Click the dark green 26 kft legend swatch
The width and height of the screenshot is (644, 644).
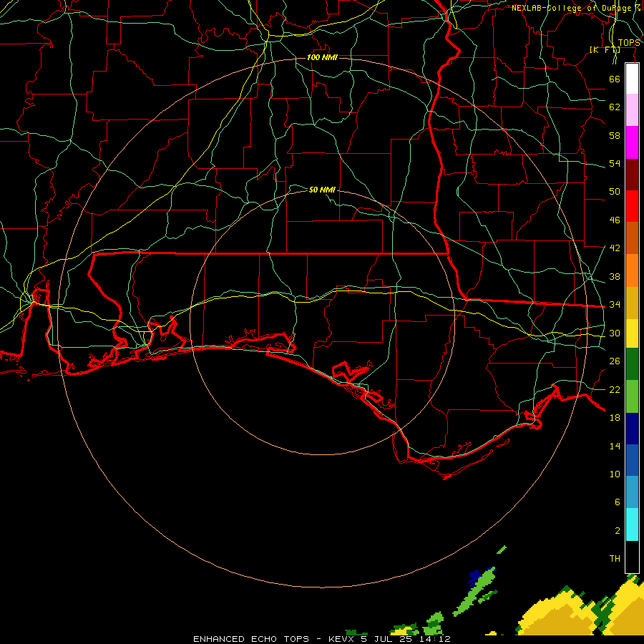pos(632,364)
